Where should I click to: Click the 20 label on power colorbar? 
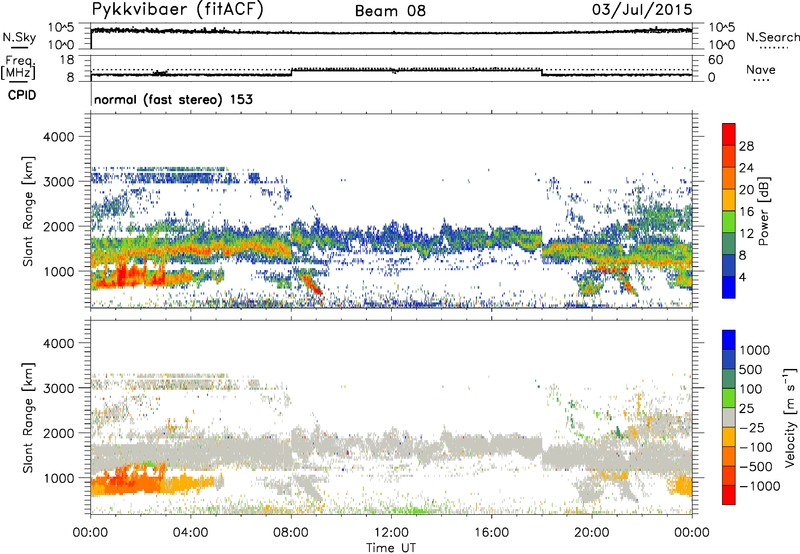(x=746, y=190)
